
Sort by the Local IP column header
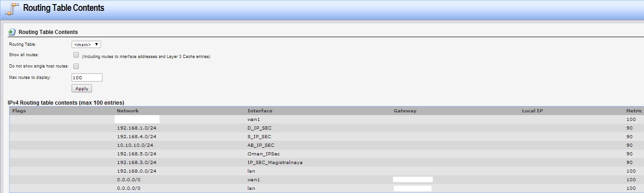[x=533, y=111]
